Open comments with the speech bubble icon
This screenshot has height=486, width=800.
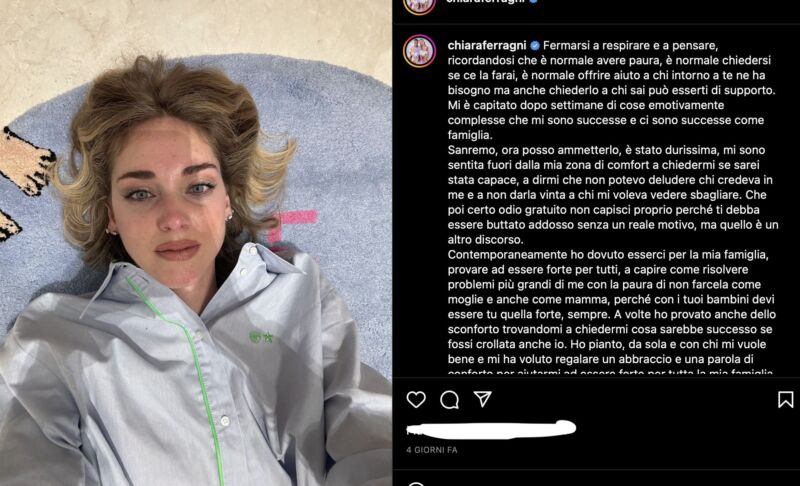(x=449, y=400)
